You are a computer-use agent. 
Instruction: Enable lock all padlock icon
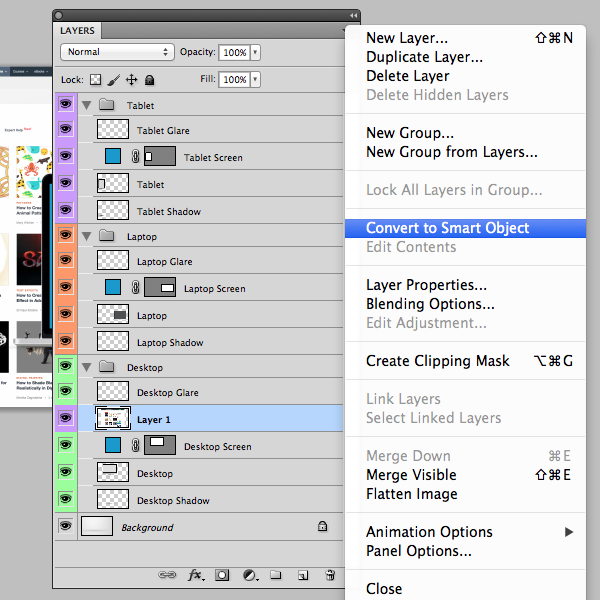150,80
